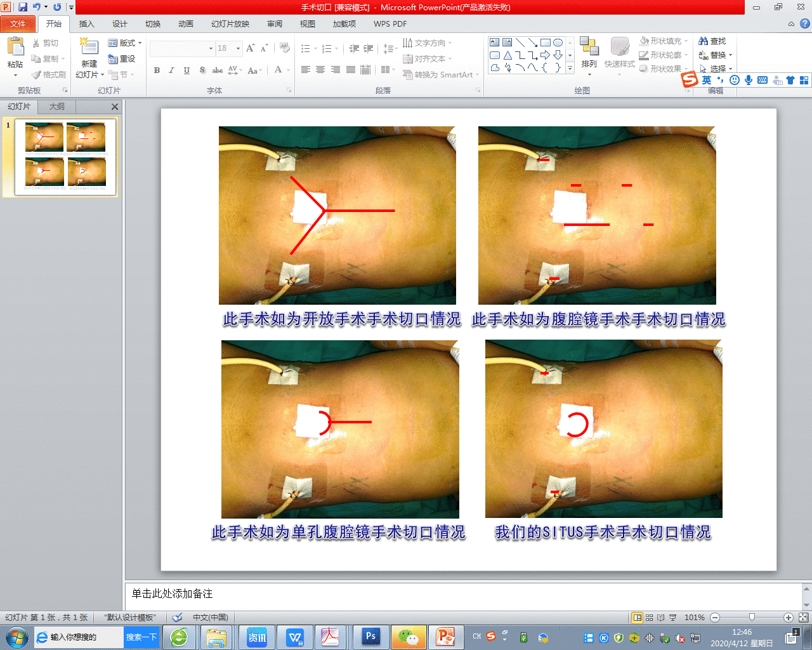
Task: Open Sogou soft keyboard icon
Action: (x=763, y=80)
